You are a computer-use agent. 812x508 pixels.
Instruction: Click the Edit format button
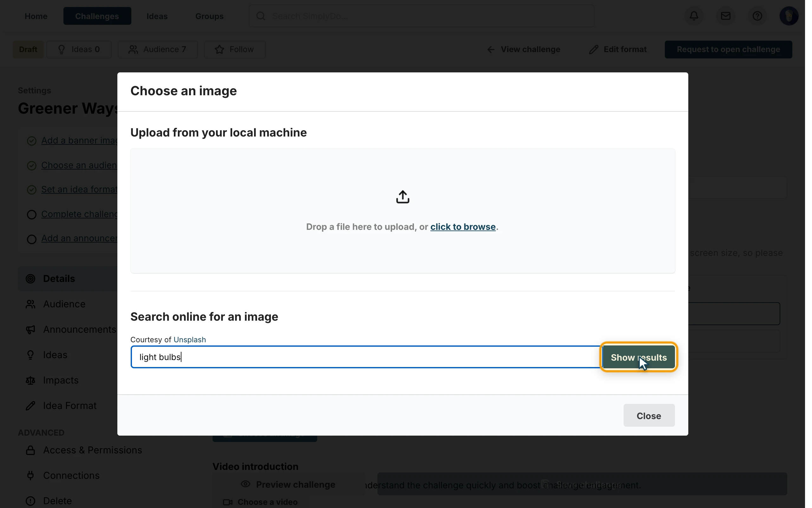tap(618, 50)
